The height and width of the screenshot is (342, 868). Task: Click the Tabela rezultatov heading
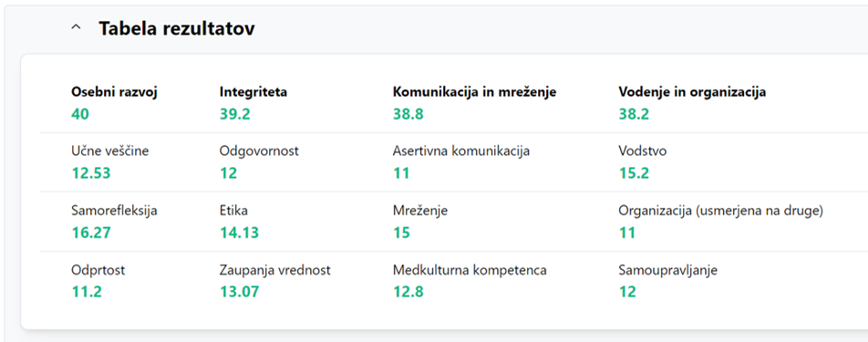pyautogui.click(x=177, y=28)
